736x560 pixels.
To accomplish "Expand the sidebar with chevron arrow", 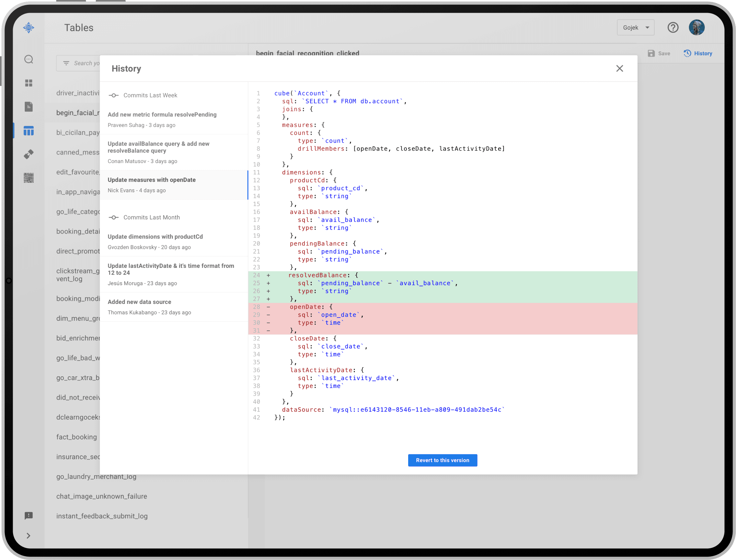I will tap(28, 536).
